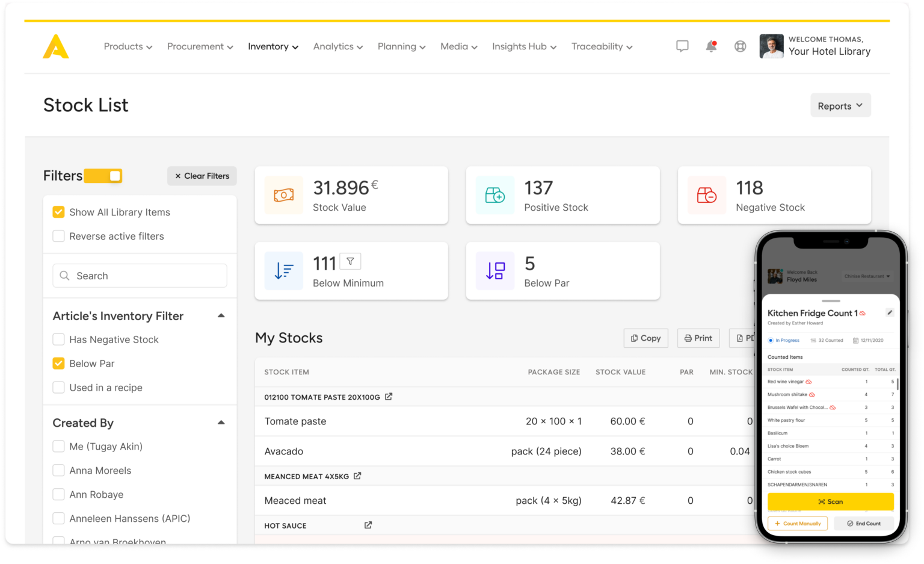Check Has Negative Stock

[58, 339]
